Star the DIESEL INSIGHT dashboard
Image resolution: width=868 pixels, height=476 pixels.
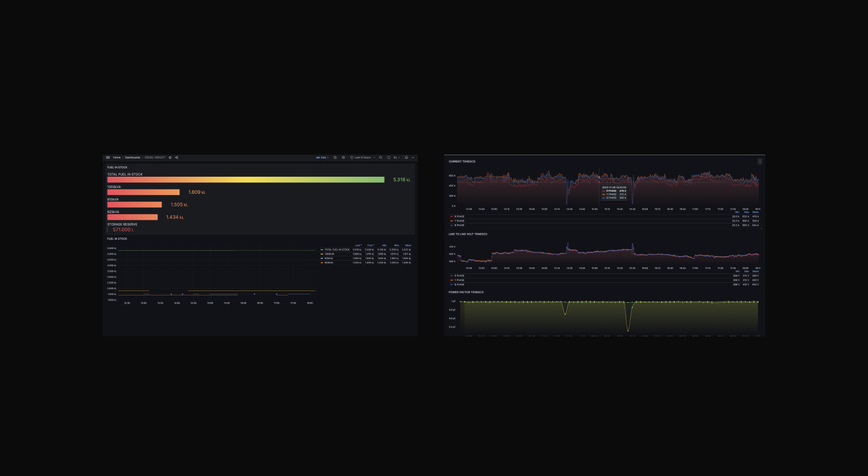[170, 157]
